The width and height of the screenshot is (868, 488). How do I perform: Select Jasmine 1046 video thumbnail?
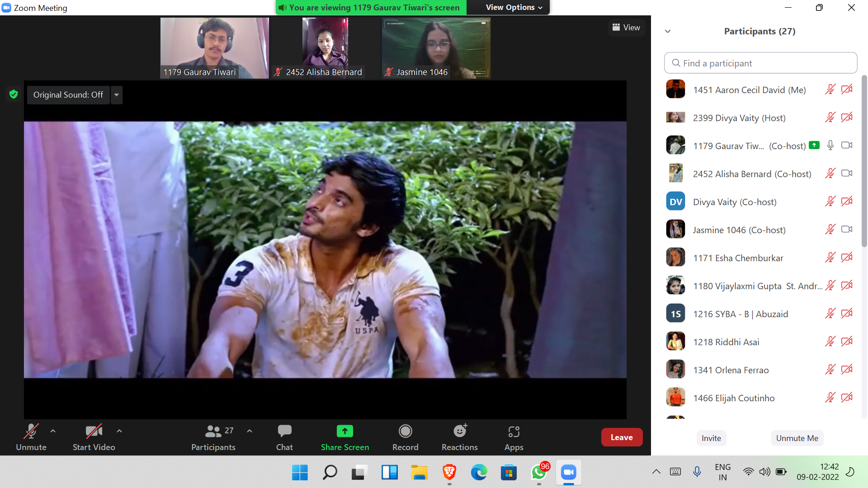pos(436,48)
